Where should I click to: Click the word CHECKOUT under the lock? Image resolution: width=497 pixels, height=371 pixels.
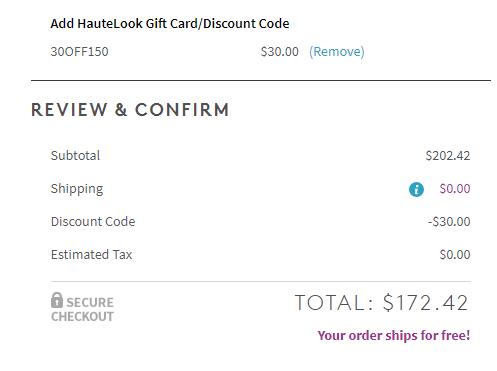click(82, 316)
